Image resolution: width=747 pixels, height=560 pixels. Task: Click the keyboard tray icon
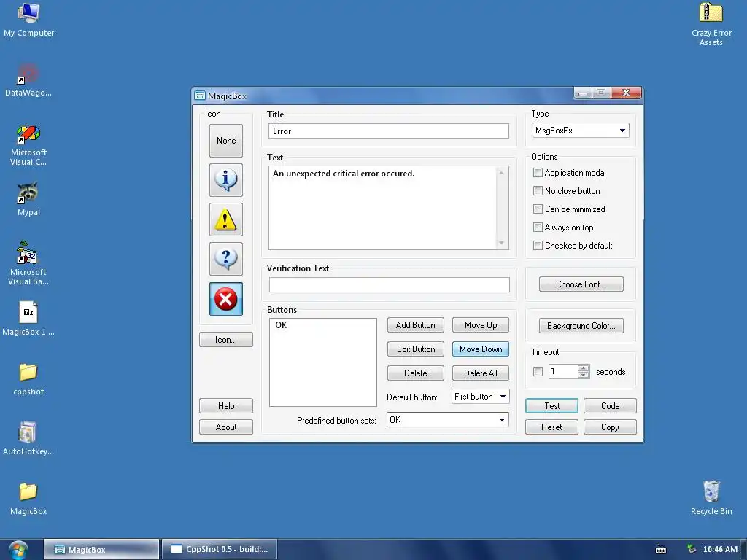coord(661,550)
